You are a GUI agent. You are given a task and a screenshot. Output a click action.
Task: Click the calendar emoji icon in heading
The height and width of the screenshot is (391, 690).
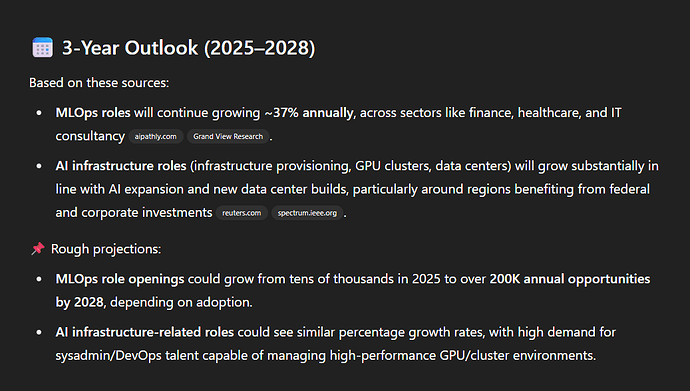pyautogui.click(x=42, y=48)
